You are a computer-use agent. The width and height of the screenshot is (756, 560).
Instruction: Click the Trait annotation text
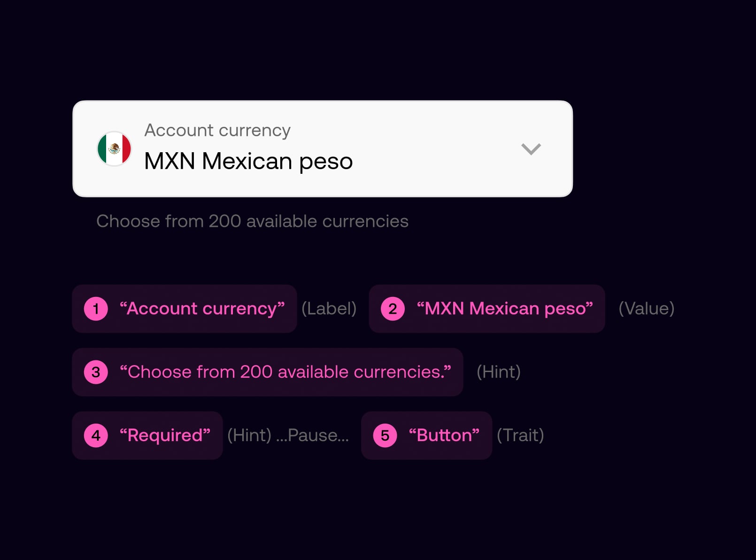tap(520, 436)
